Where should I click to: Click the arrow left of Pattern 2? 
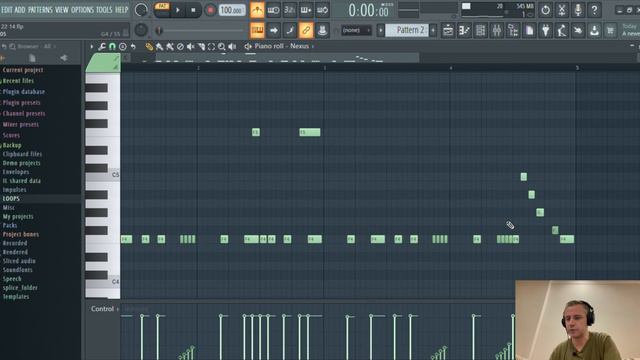tap(380, 30)
